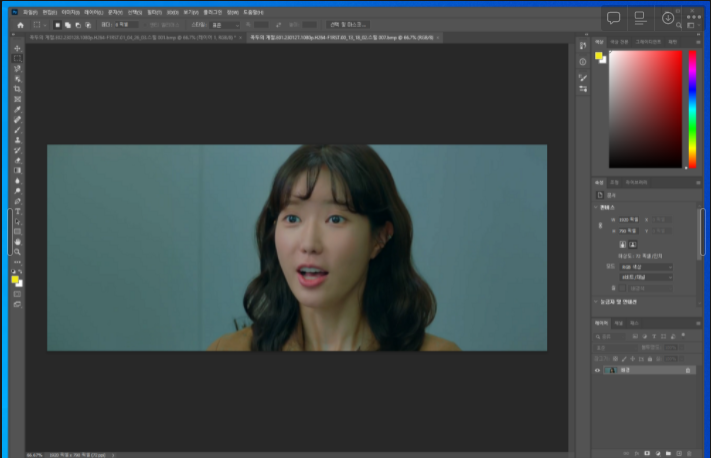This screenshot has height=458, width=711.
Task: Select the Eyedropper tool
Action: click(17, 109)
